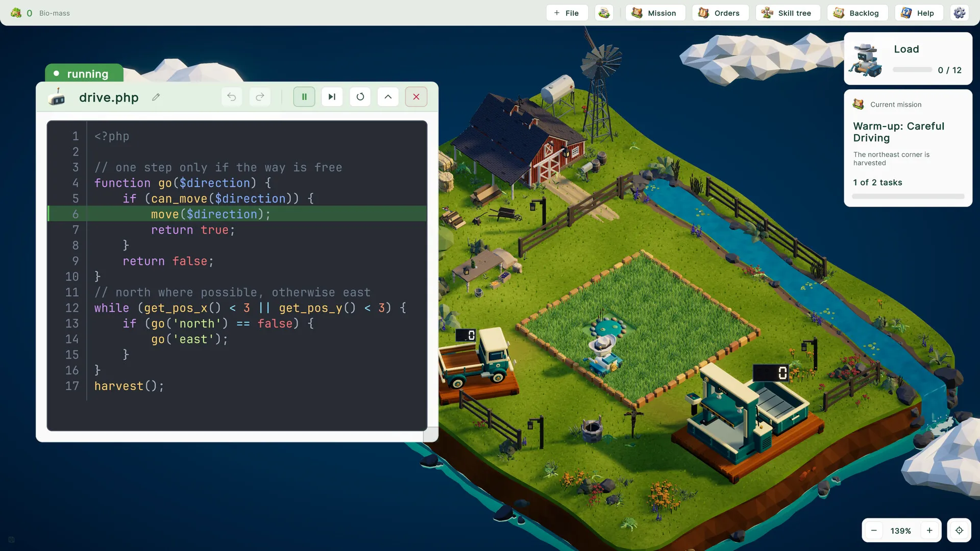Pause the running script

tap(304, 97)
